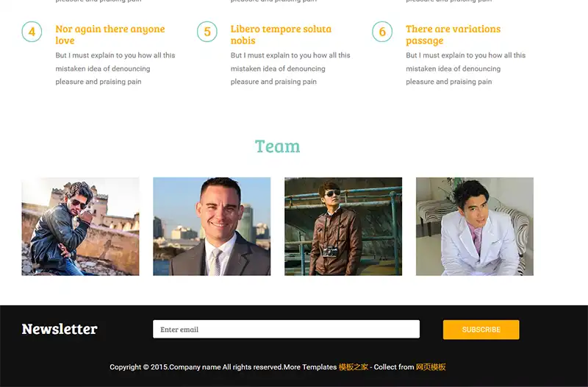Click the Subscribe button

(x=481, y=330)
